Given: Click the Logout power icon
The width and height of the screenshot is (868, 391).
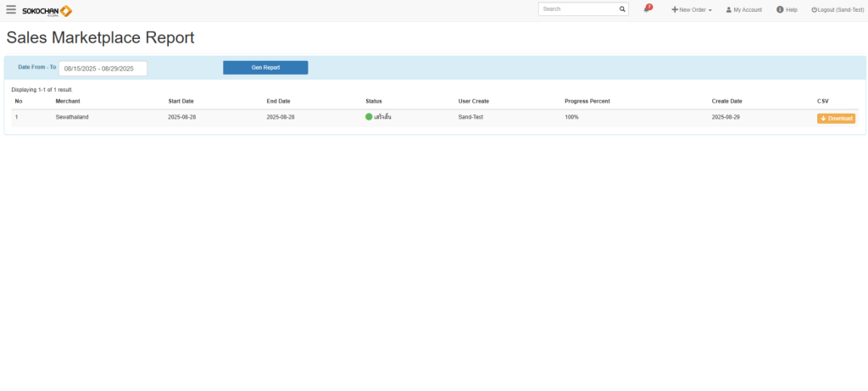Looking at the screenshot, I should [814, 10].
